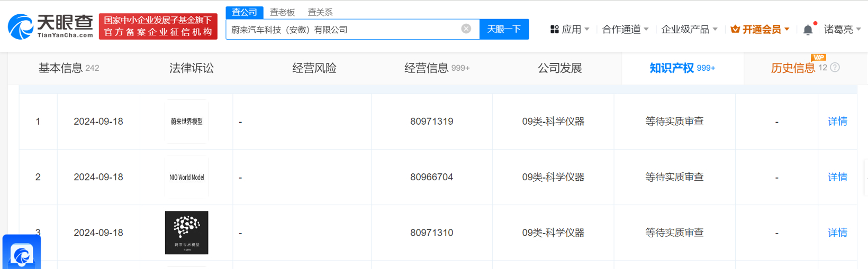Click 09类-科学仪器 in row 80971319
868x269 pixels.
(x=553, y=122)
